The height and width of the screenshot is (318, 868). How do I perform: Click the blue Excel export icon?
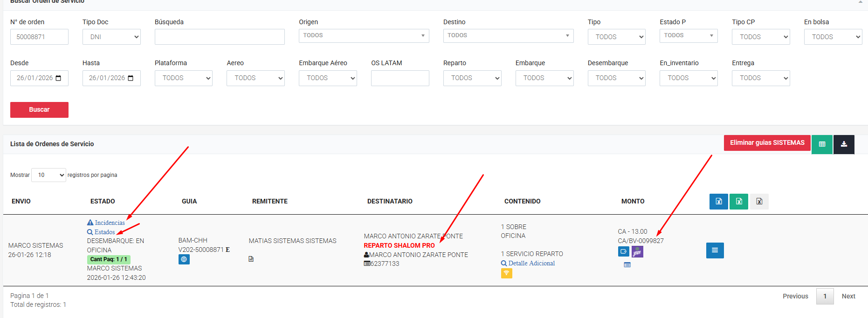(x=718, y=202)
